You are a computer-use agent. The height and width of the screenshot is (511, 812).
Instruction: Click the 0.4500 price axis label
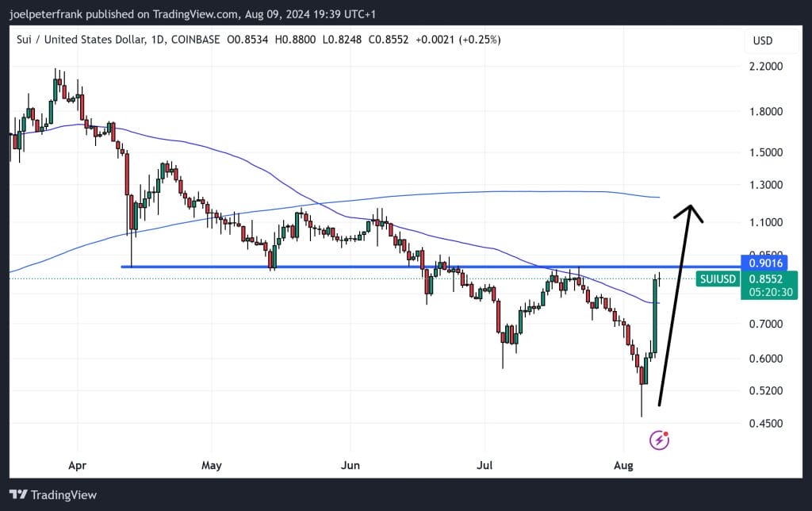point(766,423)
